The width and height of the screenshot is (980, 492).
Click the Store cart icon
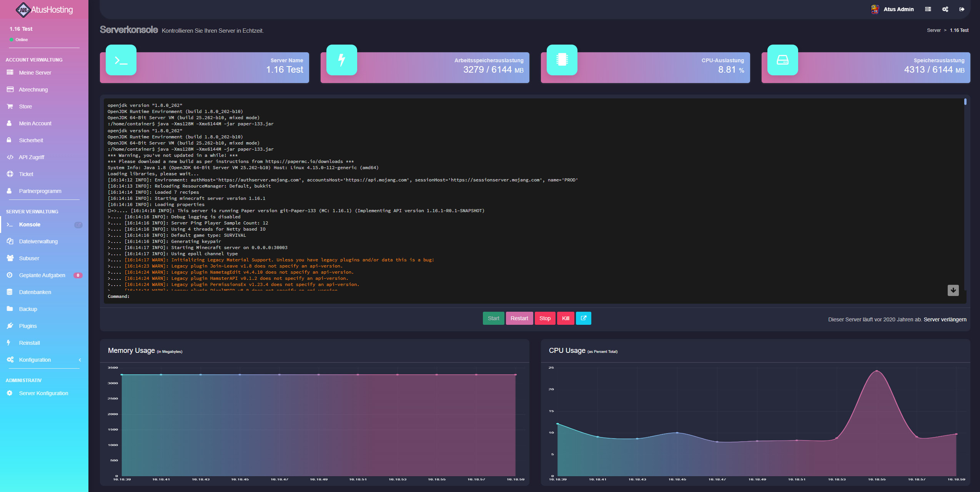point(10,106)
